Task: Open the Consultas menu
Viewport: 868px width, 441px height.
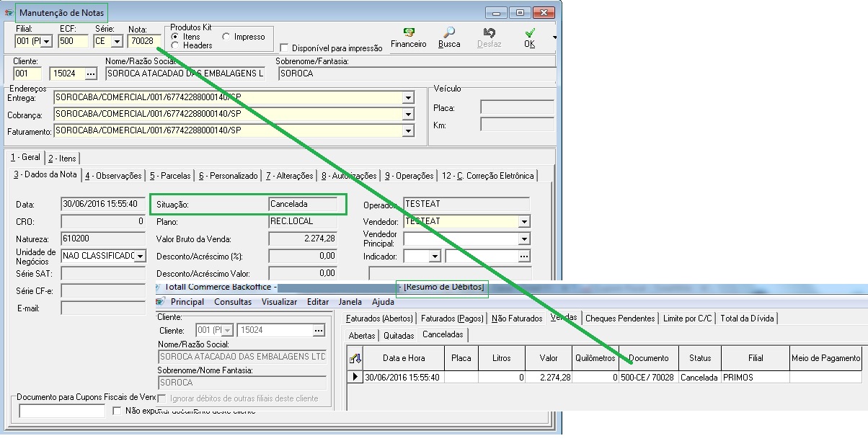Action: click(233, 302)
